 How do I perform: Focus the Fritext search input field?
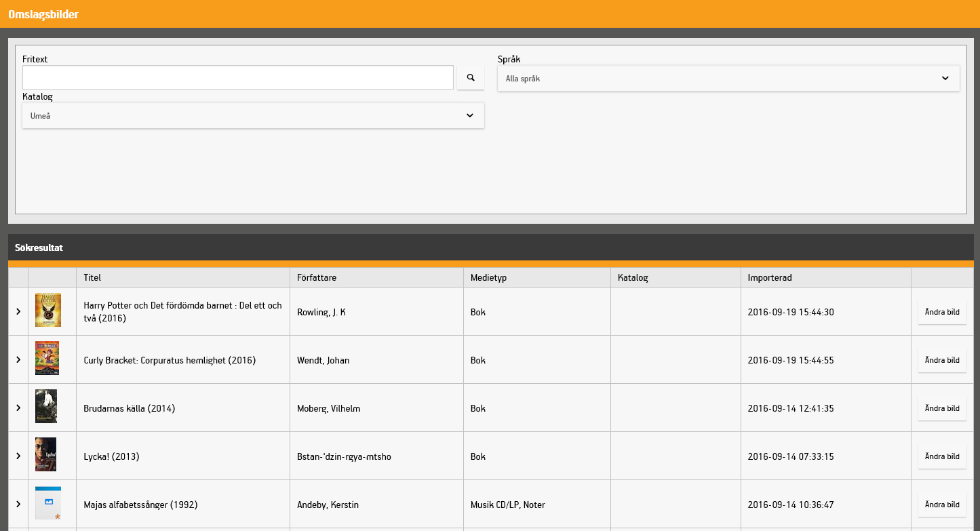[x=238, y=77]
